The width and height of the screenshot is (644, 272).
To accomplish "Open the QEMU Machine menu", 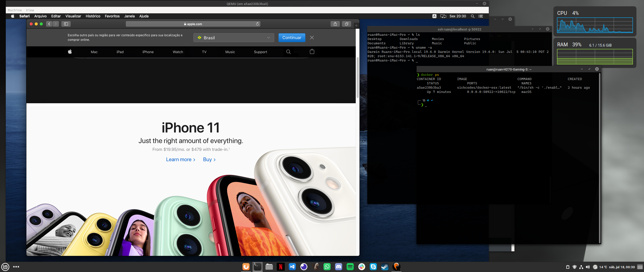I will [15, 10].
